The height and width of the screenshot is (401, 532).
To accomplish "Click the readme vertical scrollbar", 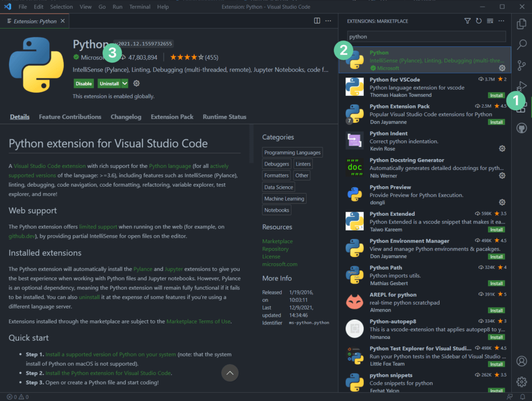I will pos(251,144).
